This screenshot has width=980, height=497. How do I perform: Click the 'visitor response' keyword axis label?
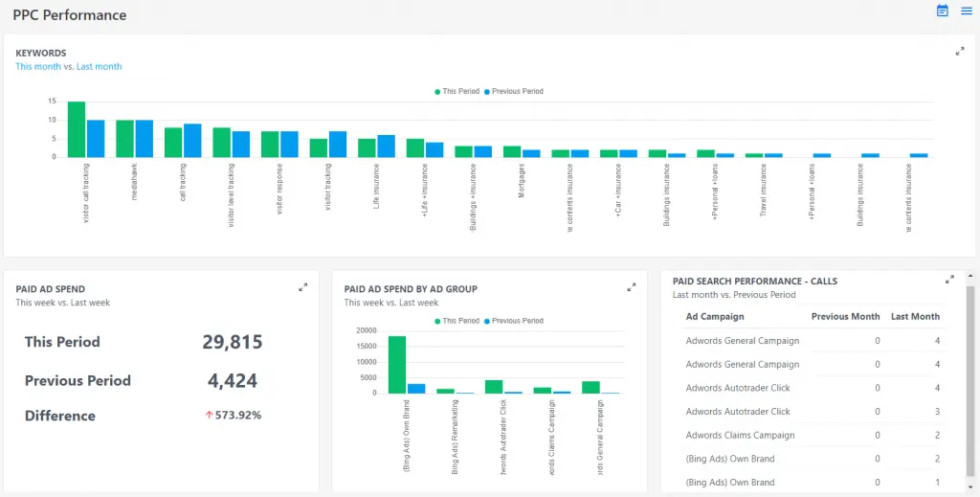coord(279,190)
